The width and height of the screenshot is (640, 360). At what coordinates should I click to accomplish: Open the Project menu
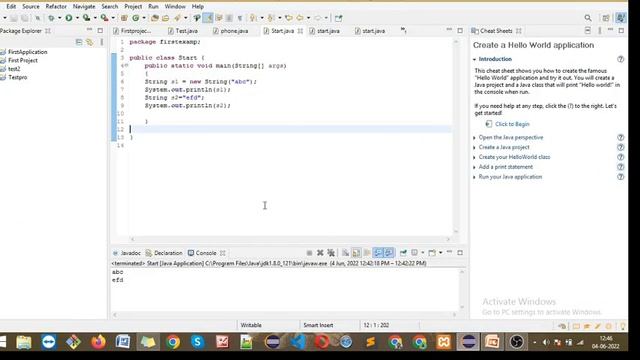coord(133,7)
